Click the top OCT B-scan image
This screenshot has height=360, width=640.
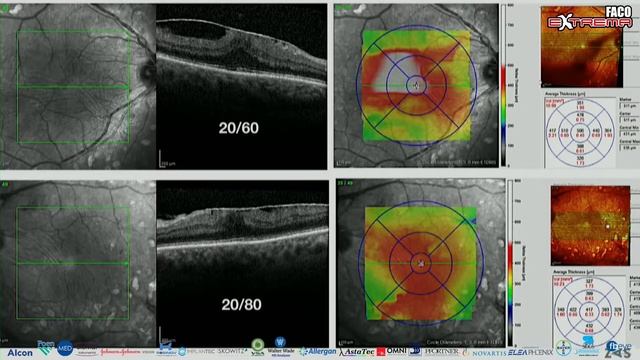pos(242,87)
